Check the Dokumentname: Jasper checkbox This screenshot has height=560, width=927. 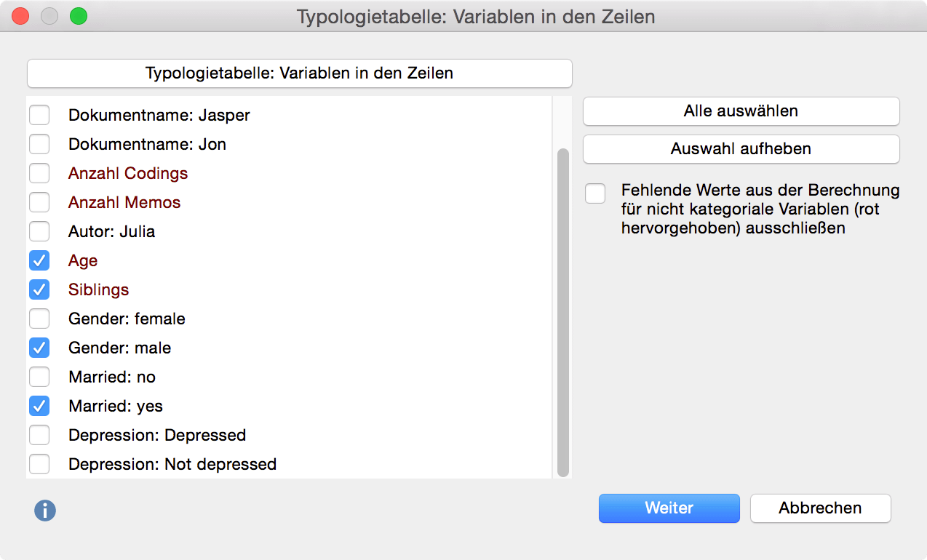pos(39,115)
